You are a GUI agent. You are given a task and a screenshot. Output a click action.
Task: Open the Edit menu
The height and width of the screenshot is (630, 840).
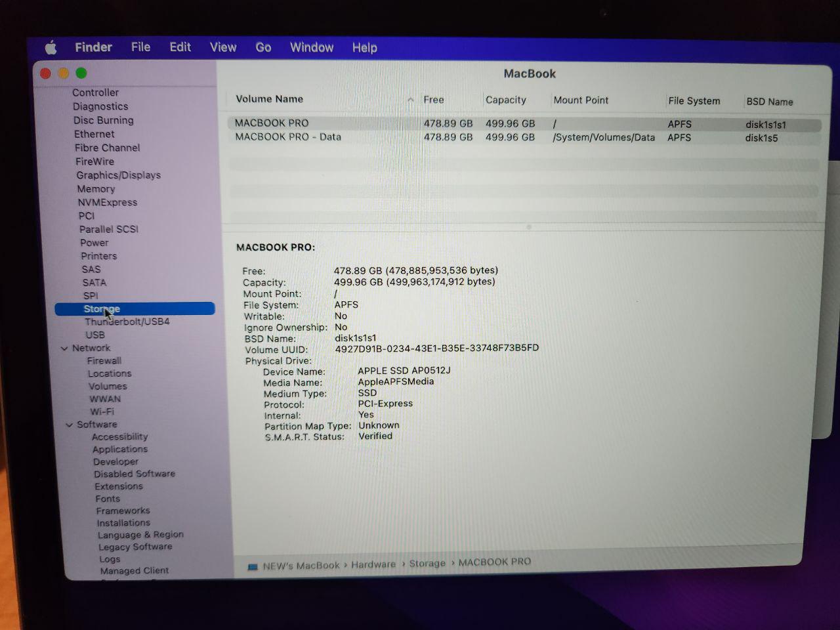click(180, 47)
